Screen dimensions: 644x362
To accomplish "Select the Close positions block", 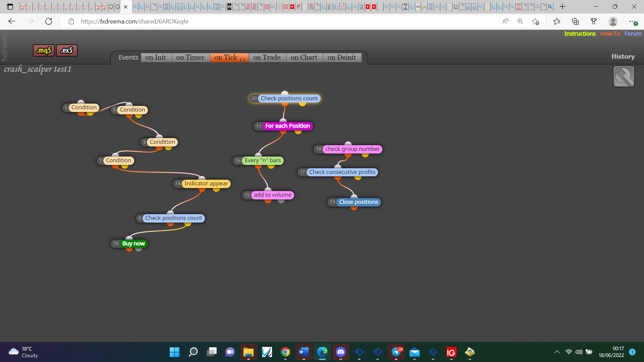I will coord(359,202).
